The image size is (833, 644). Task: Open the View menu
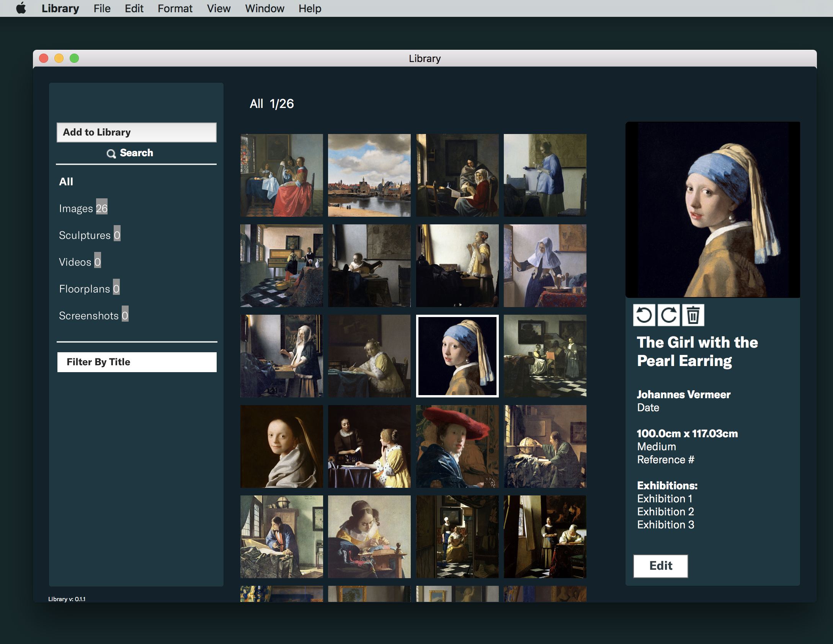pos(219,8)
